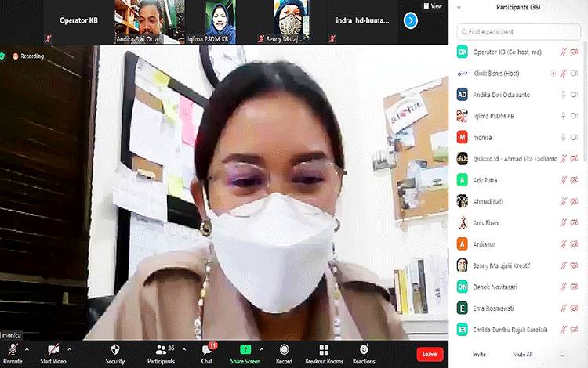Screen dimensions: 588x368
Task: Select Andika Dwi Octa video thumbnail
Action: tap(149, 22)
